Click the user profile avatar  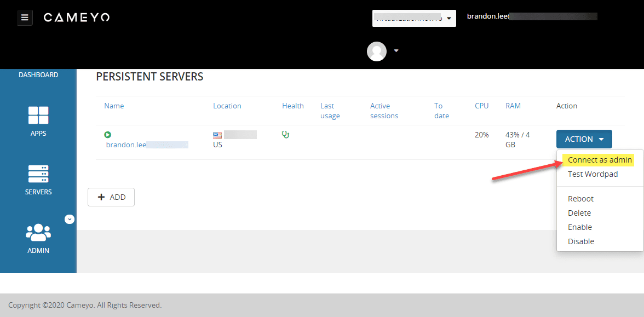coord(377,51)
